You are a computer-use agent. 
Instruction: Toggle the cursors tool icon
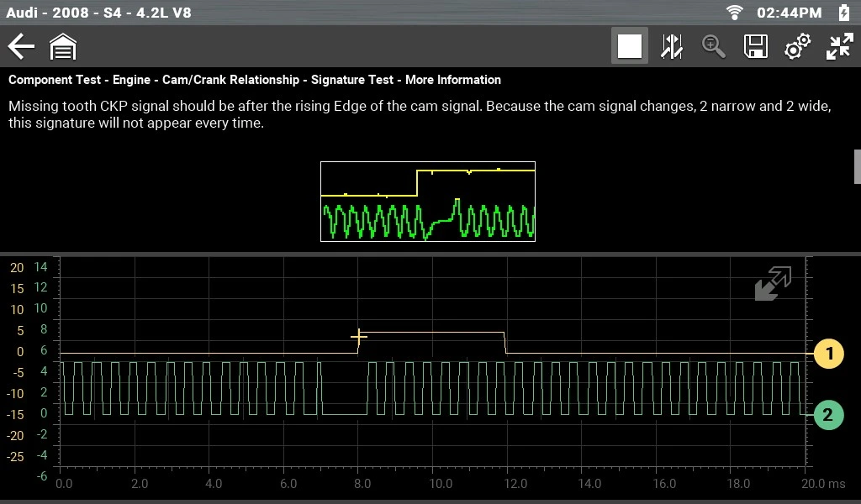pyautogui.click(x=672, y=46)
